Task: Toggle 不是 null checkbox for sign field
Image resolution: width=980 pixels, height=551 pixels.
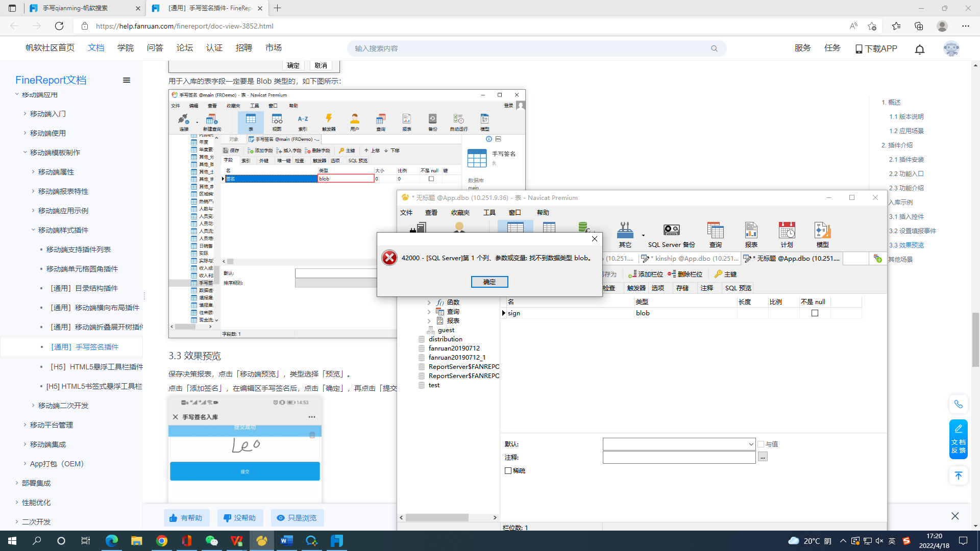Action: pos(815,313)
